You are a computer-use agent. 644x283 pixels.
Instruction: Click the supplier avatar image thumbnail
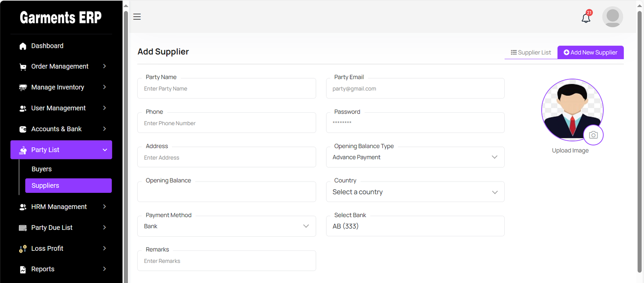[572, 109]
